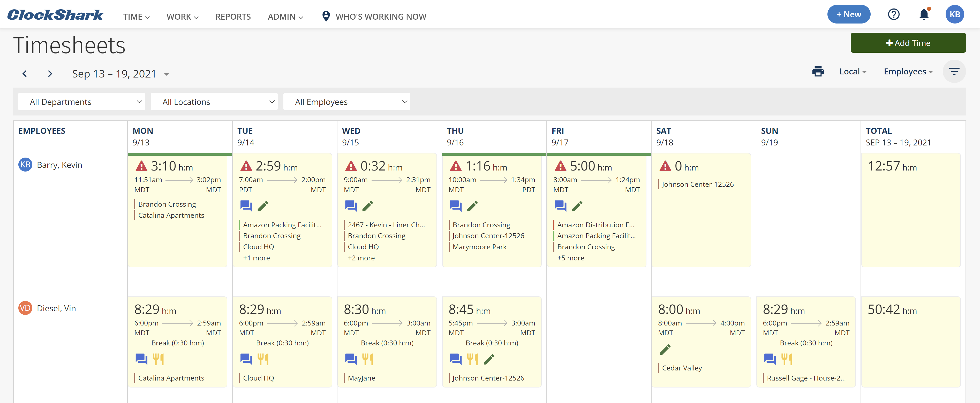
Task: Click the Add Time button
Action: click(908, 43)
